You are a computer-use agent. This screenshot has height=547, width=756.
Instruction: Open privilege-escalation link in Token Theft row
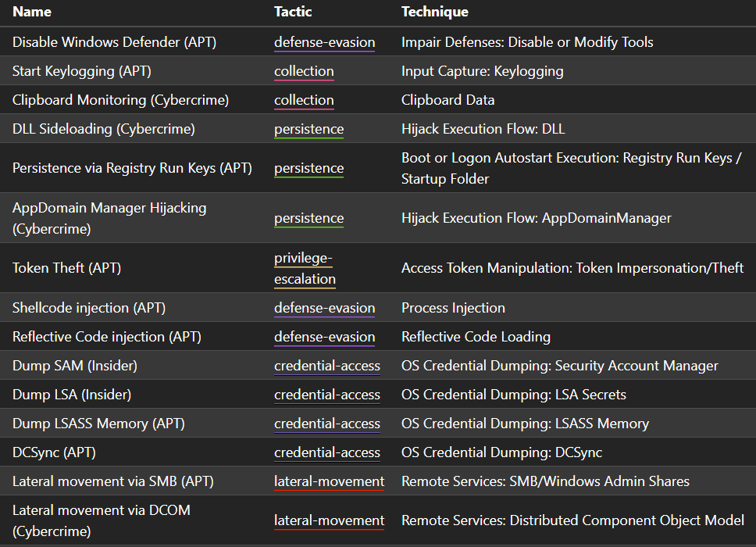pyautogui.click(x=305, y=268)
